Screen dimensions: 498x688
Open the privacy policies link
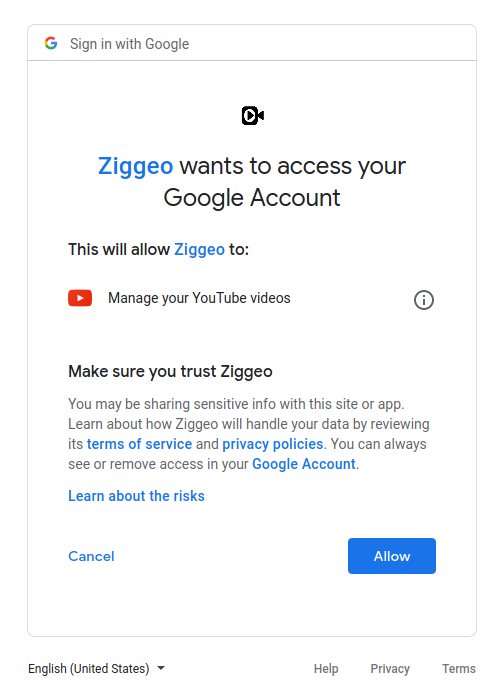point(273,444)
